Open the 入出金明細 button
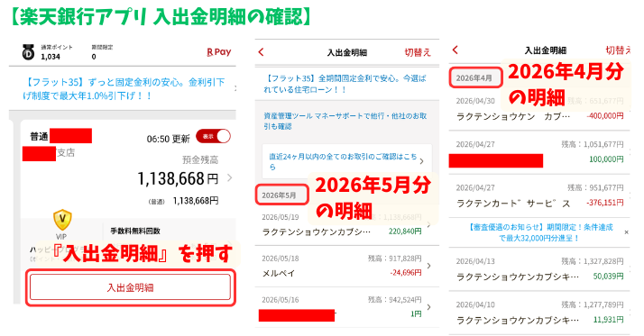644x336 pixels. tap(130, 287)
